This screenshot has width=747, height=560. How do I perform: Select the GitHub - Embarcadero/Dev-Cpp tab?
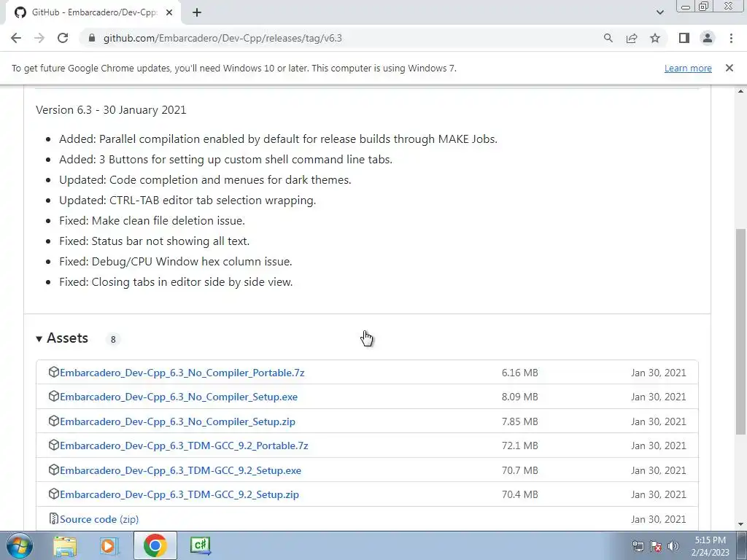(93, 12)
